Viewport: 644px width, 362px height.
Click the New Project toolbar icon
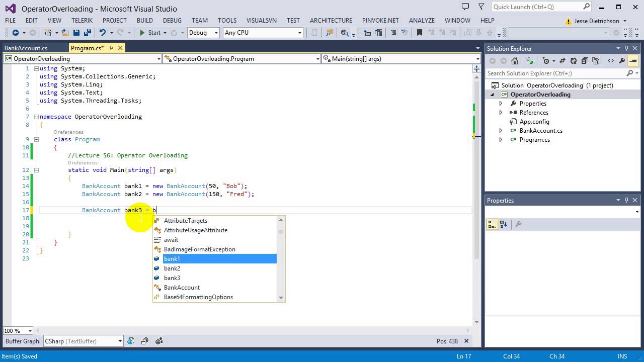[48, 33]
